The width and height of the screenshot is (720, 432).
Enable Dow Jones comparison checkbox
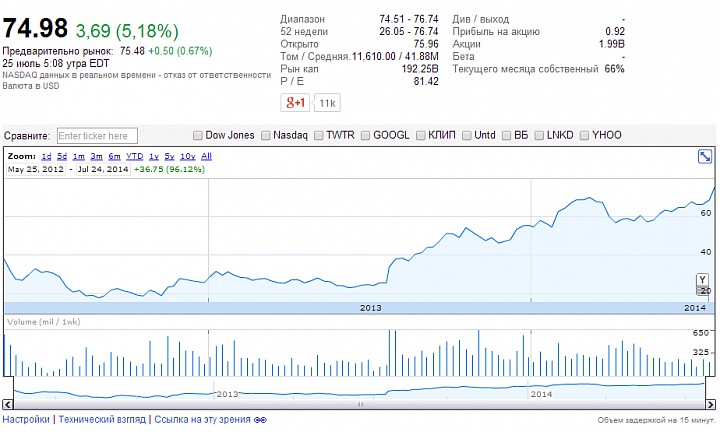[x=197, y=135]
